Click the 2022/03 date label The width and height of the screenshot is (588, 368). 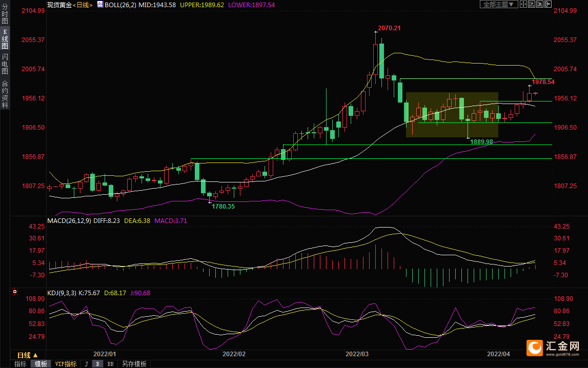[357, 354]
